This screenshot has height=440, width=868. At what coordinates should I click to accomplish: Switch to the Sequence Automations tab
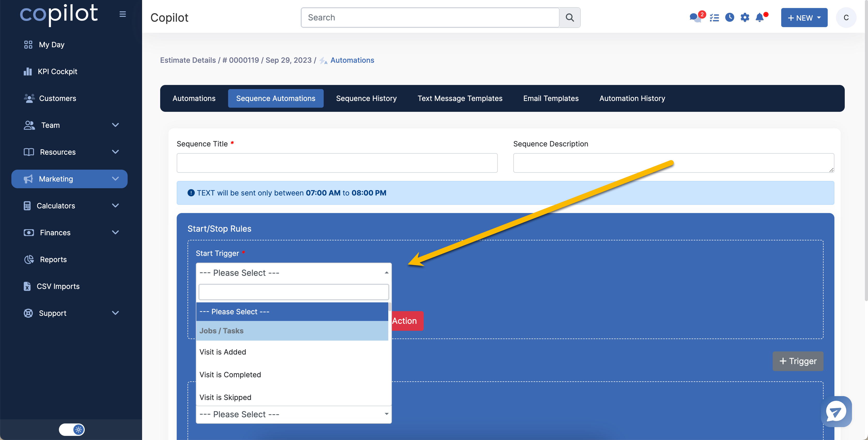276,98
